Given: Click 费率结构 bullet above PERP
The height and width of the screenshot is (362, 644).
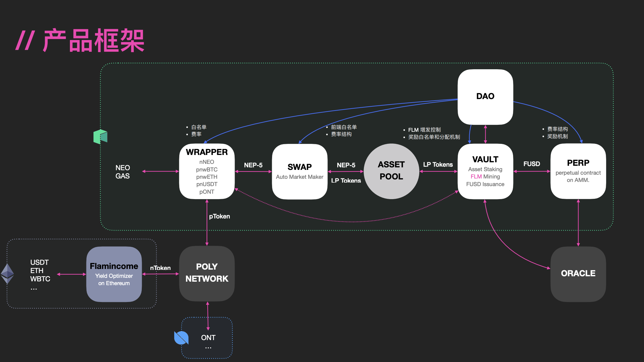Looking at the screenshot, I should click(557, 129).
